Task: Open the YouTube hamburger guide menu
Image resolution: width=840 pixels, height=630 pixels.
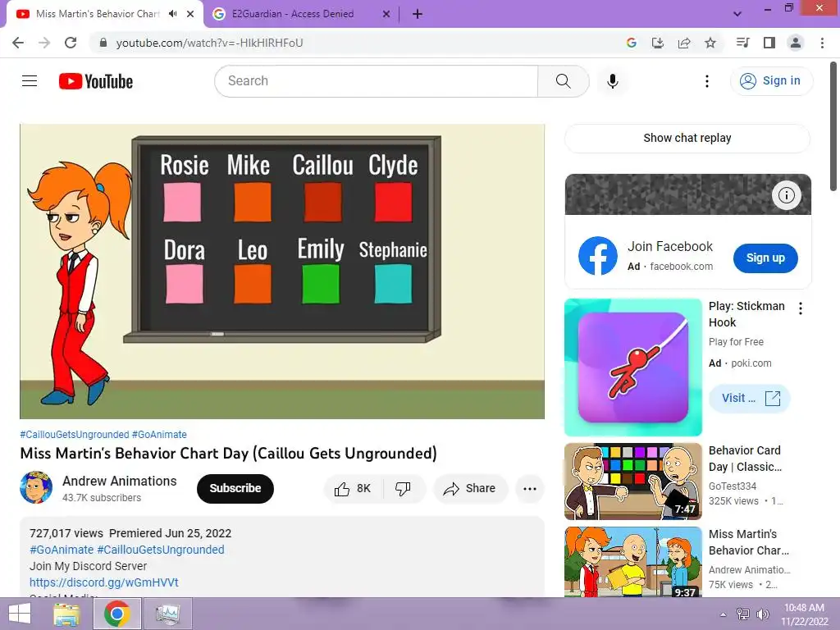Action: pos(30,81)
